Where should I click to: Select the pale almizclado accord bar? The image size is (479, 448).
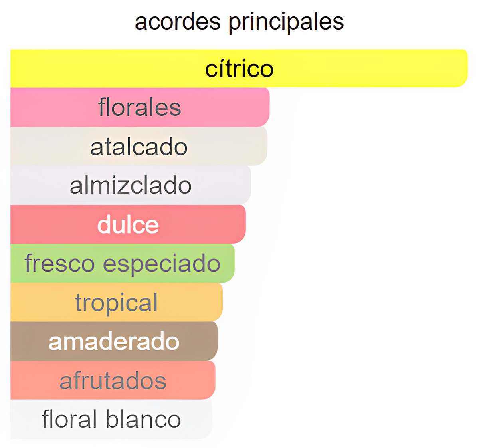pos(131,186)
